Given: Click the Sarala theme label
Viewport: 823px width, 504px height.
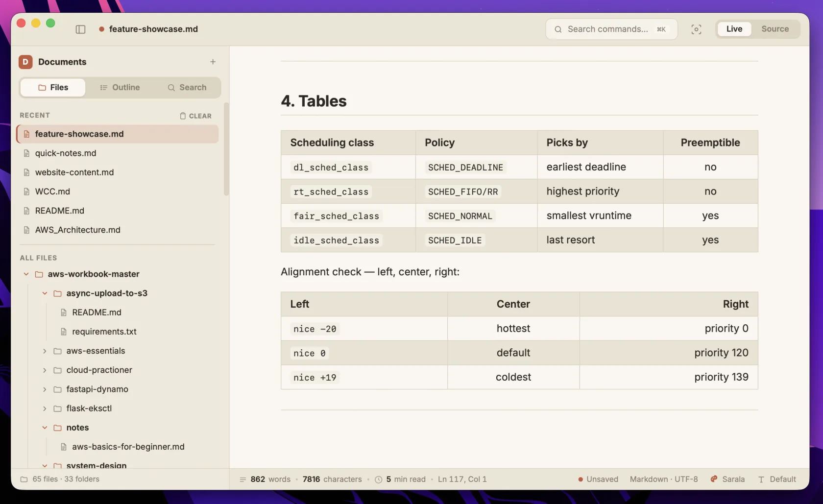Looking at the screenshot, I should click(x=733, y=480).
